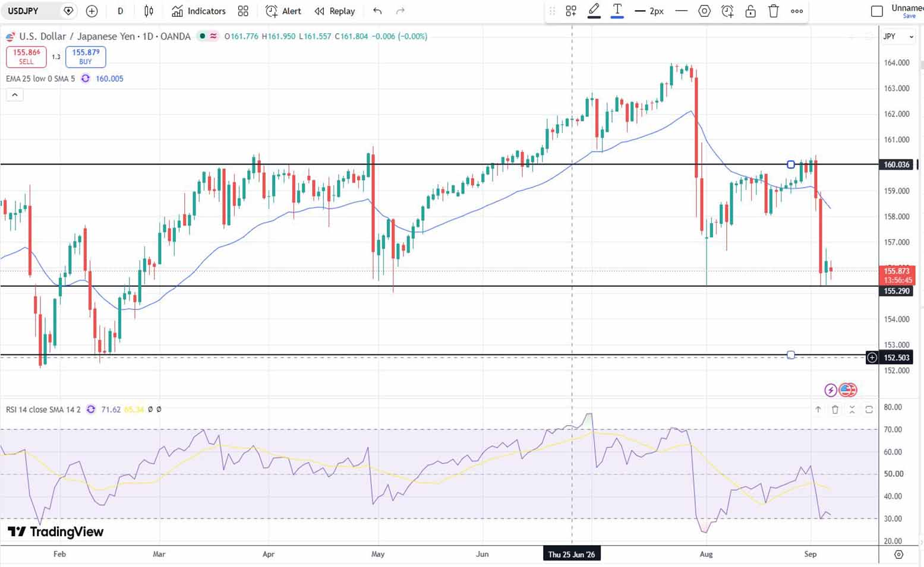Add alert on the selected drawing
Viewport: 924px width, 567px height.
(x=727, y=11)
